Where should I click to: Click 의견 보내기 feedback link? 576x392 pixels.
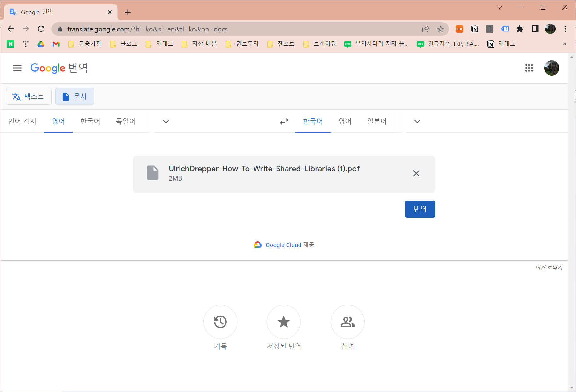tap(549, 268)
